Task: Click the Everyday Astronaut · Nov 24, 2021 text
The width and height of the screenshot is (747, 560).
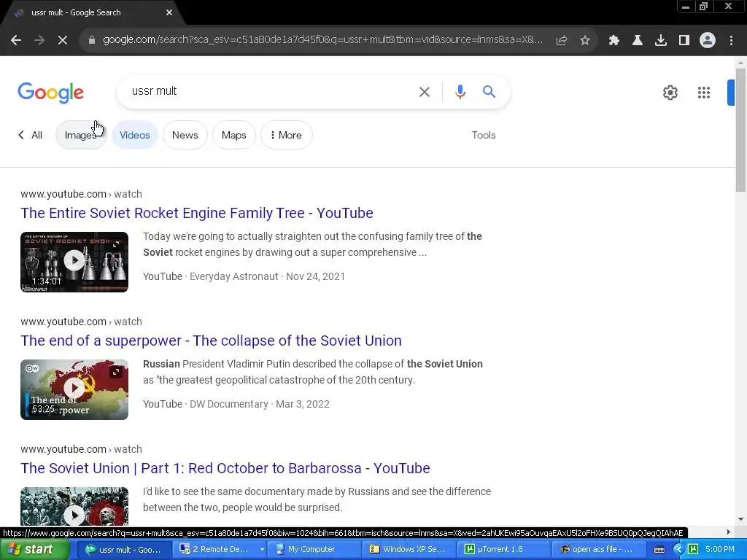Action: [267, 276]
